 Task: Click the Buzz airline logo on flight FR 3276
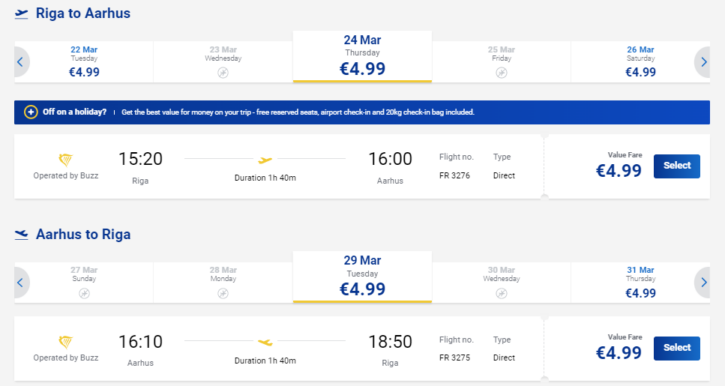point(66,160)
